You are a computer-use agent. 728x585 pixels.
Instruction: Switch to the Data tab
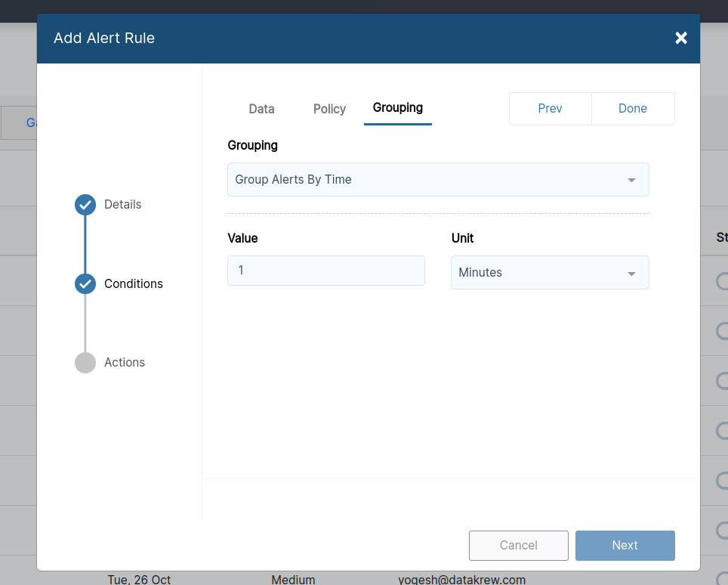point(261,108)
